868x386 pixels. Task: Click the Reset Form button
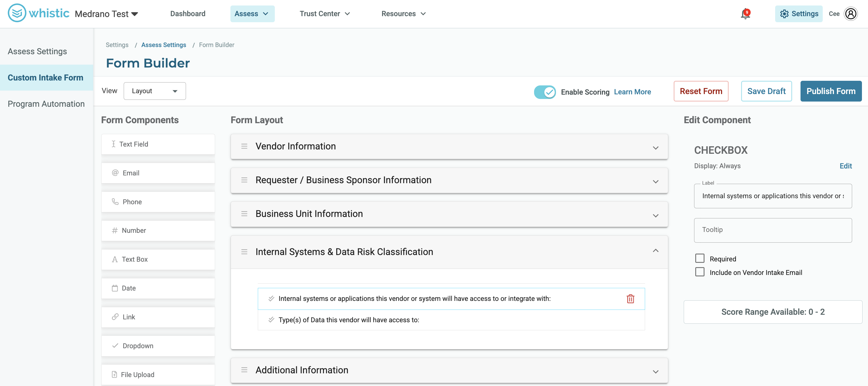pos(701,91)
